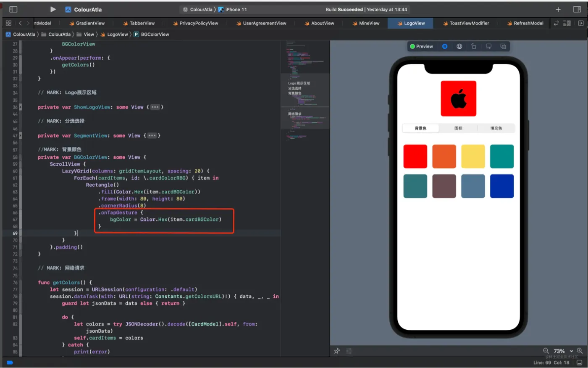Switch to the AboutView tab
Screen dimensions: 588x368
coord(319,23)
